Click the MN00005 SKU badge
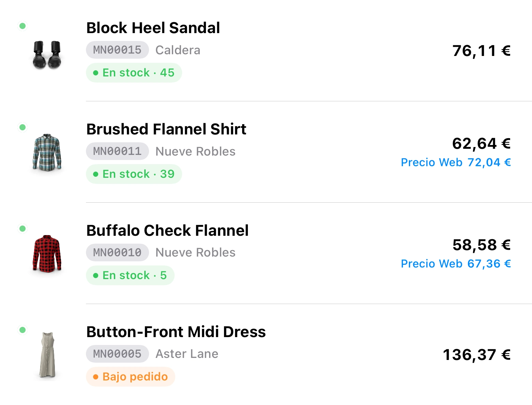 [117, 354]
